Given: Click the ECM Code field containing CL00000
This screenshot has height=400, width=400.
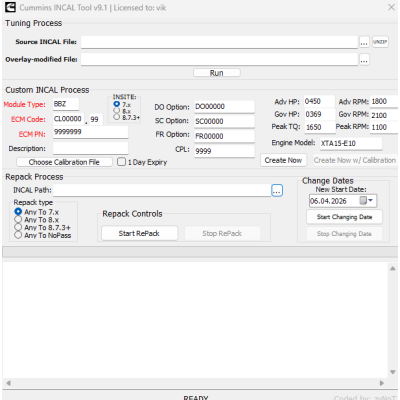Looking at the screenshot, I should pyautogui.click(x=68, y=119).
